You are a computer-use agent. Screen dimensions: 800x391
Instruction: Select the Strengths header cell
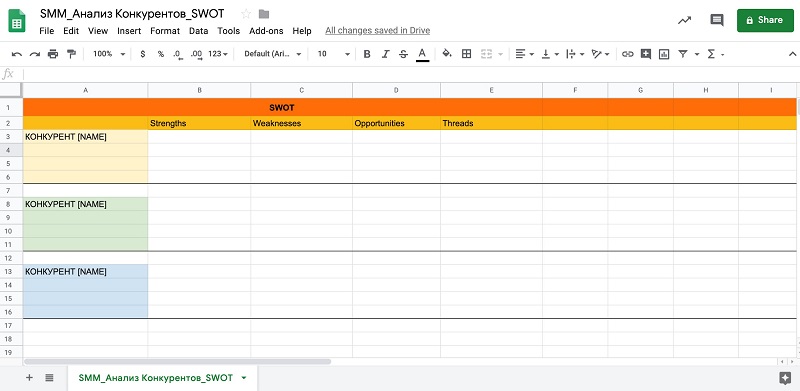[x=199, y=123]
